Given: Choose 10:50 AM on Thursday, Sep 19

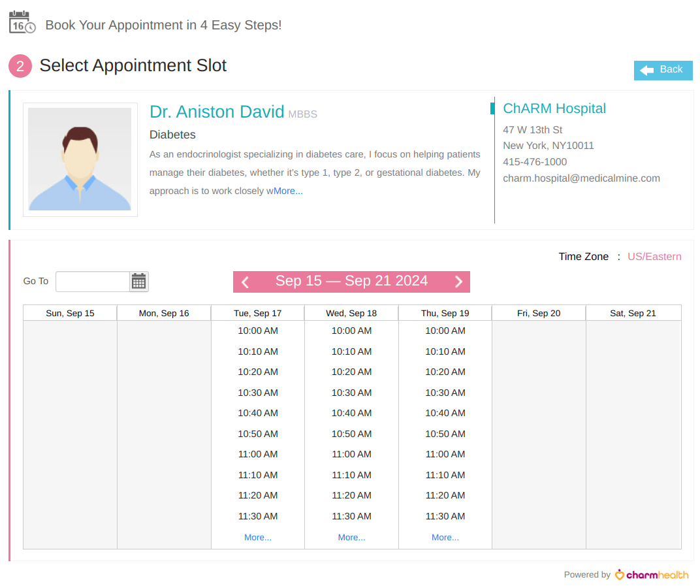Looking at the screenshot, I should tap(445, 434).
